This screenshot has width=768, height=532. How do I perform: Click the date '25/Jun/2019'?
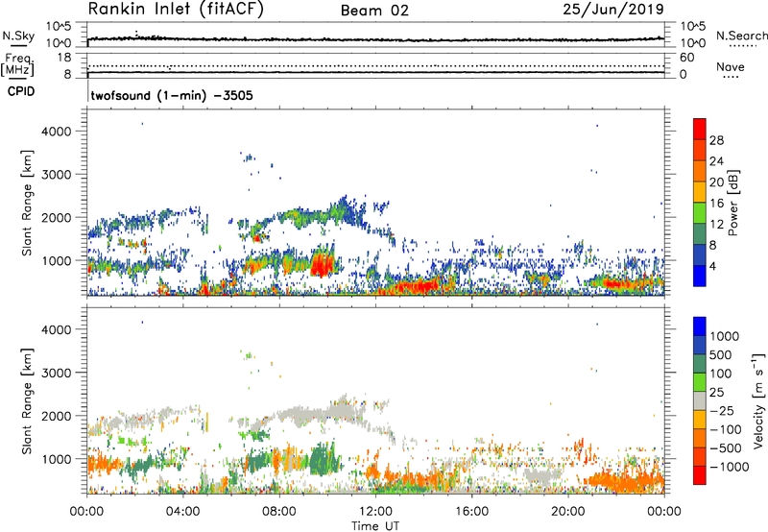coord(613,10)
